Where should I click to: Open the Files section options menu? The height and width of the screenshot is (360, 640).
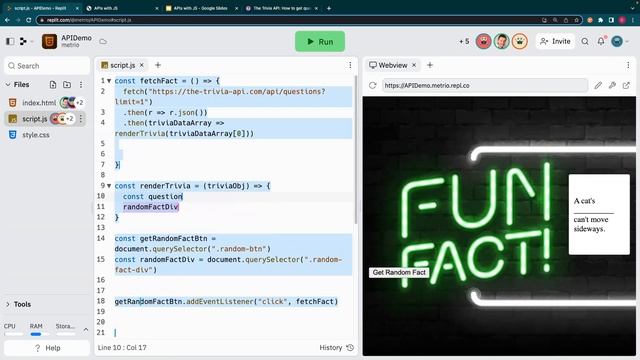[x=81, y=84]
